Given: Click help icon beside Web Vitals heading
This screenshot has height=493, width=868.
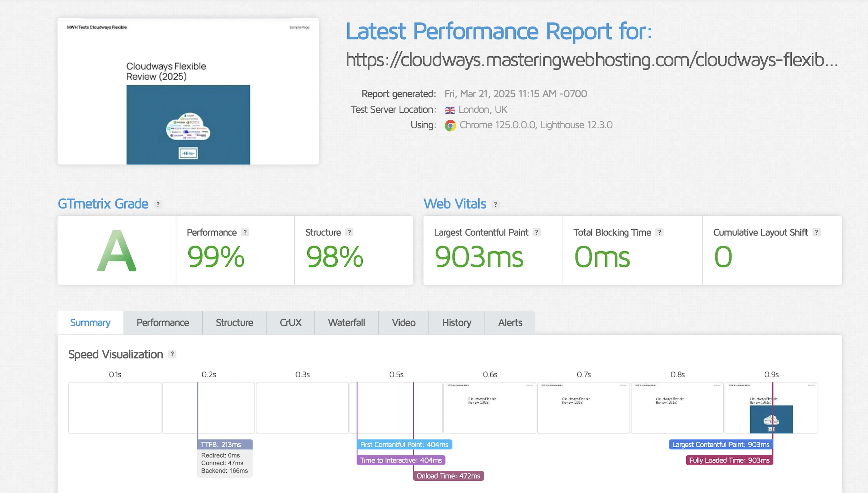Looking at the screenshot, I should [x=495, y=204].
